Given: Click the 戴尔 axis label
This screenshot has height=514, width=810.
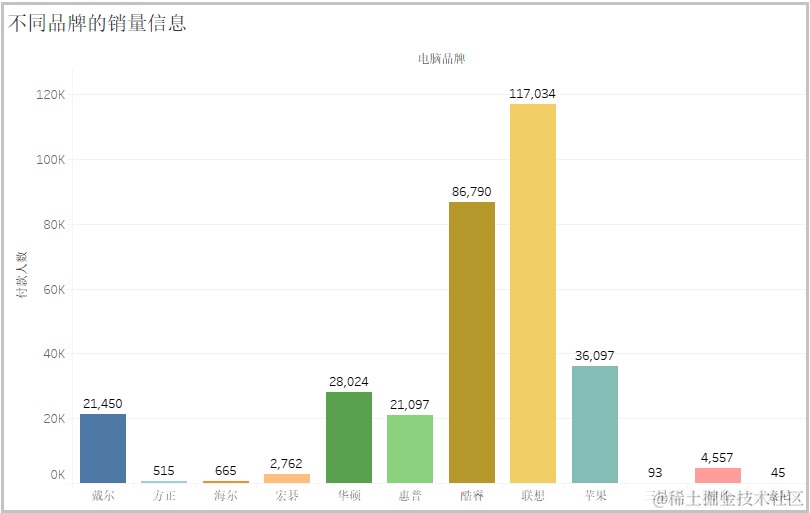Looking at the screenshot, I should 103,496.
